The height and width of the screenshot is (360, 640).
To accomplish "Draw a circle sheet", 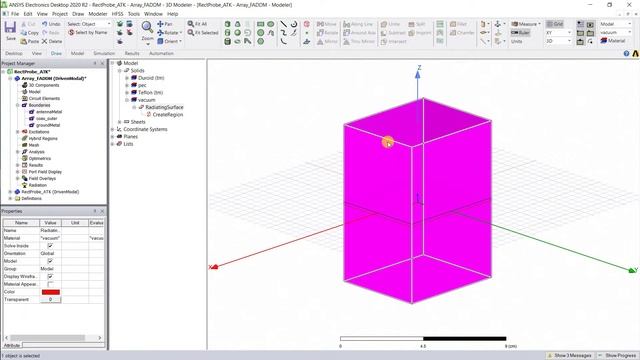I will pyautogui.click(x=260, y=33).
